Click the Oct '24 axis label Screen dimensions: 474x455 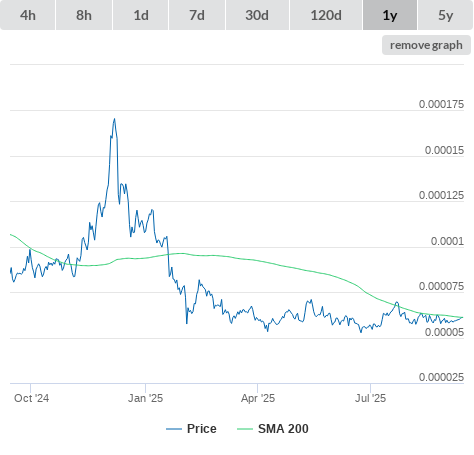(x=31, y=398)
